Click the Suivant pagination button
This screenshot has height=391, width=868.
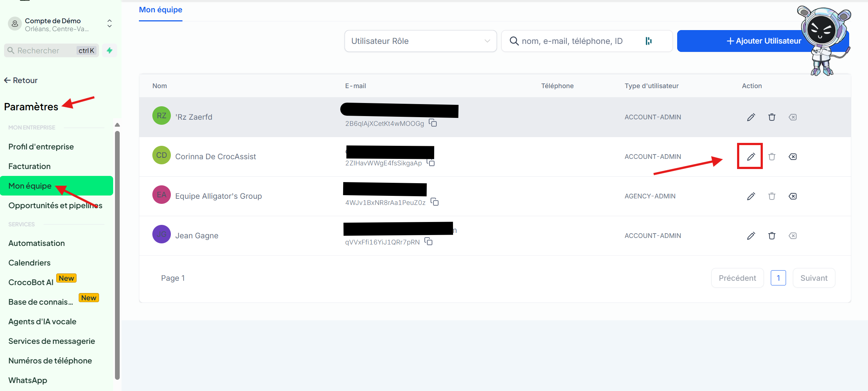(x=814, y=278)
